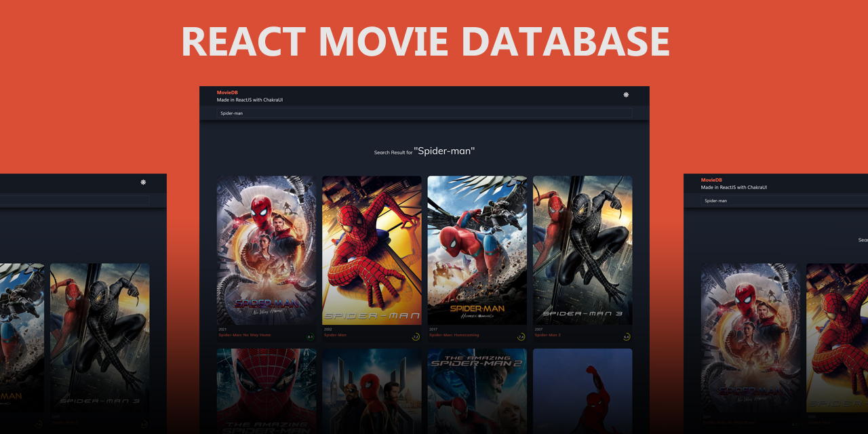Viewport: 868px width, 434px height.
Task: Open the Spider-Man: No Way Home title link
Action: tap(244, 334)
